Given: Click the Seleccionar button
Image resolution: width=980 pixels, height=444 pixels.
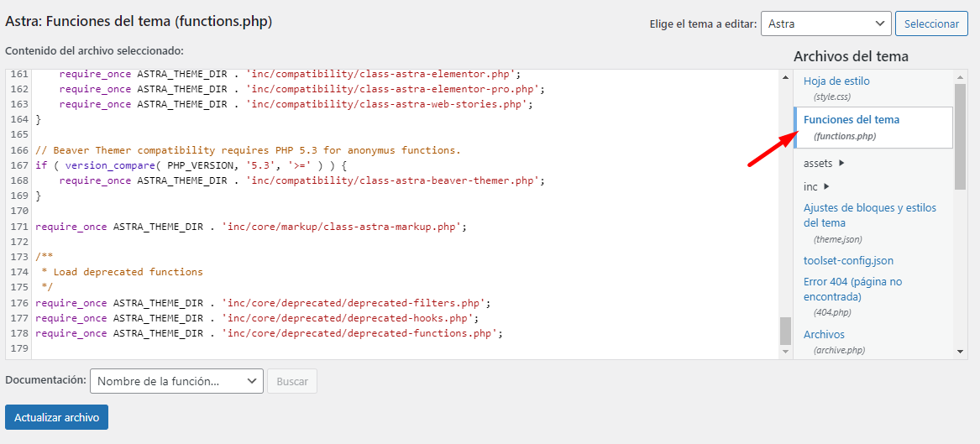Looking at the screenshot, I should [931, 24].
